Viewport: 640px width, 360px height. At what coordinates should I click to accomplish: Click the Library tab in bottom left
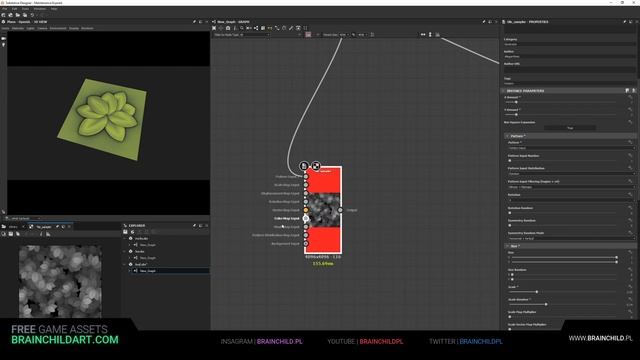pos(13,227)
